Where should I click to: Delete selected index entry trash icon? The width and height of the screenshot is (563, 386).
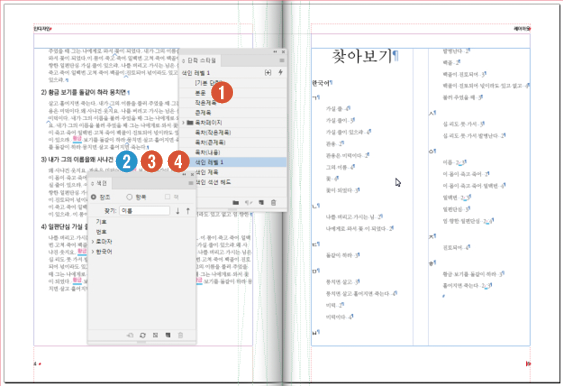181,335
